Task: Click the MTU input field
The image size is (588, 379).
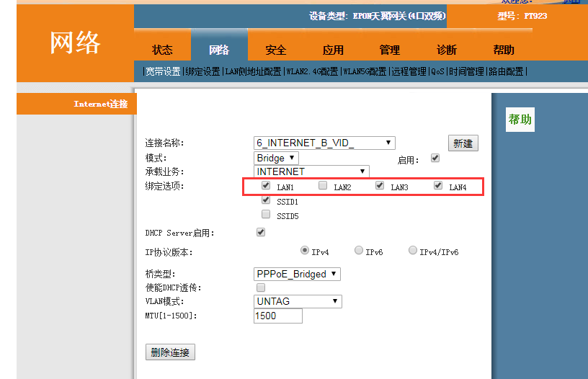Action: [x=278, y=316]
